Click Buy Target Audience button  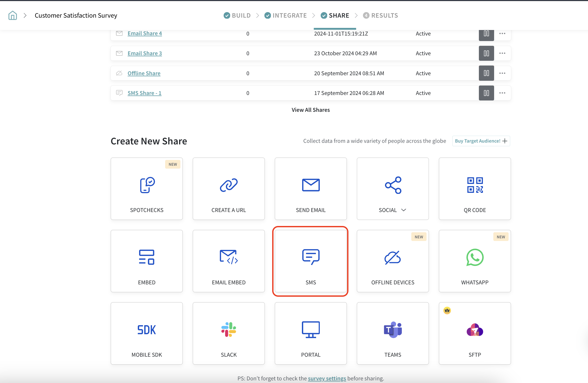click(x=481, y=141)
